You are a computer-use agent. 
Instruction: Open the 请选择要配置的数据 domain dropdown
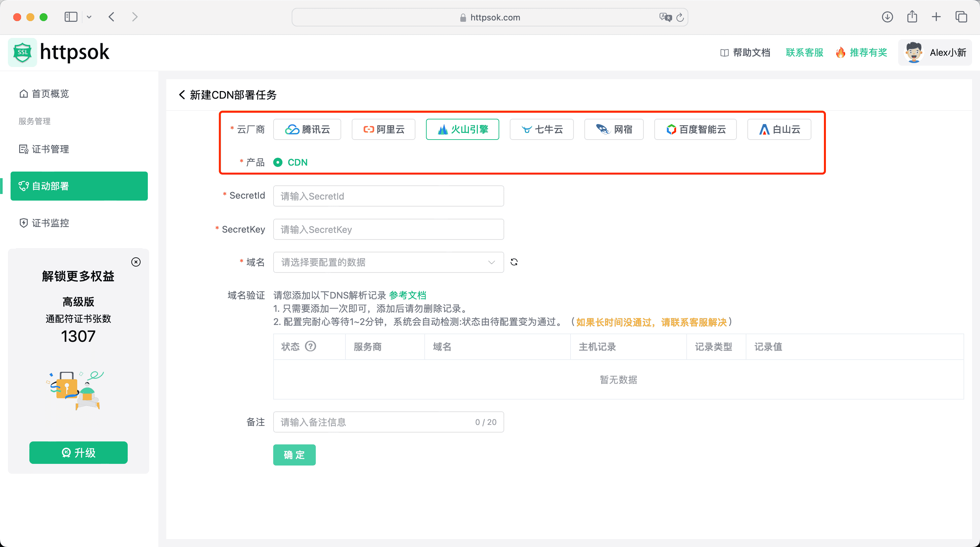pyautogui.click(x=388, y=262)
